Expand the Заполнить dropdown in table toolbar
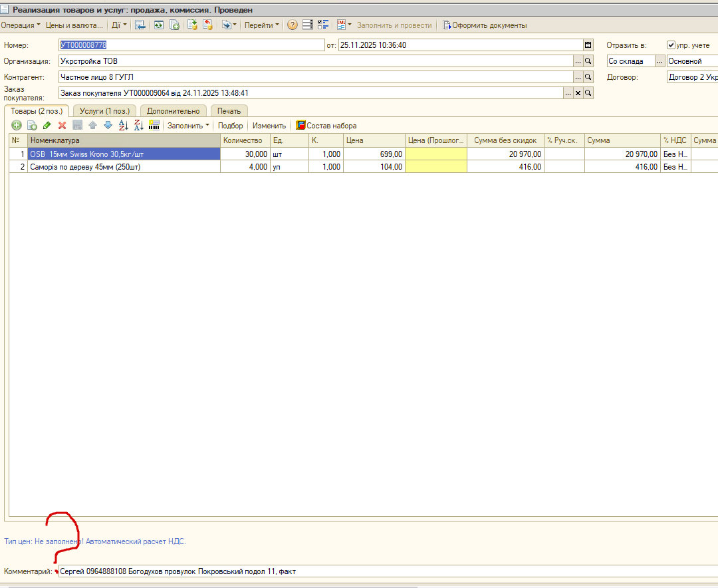The image size is (718, 588). pyautogui.click(x=188, y=126)
